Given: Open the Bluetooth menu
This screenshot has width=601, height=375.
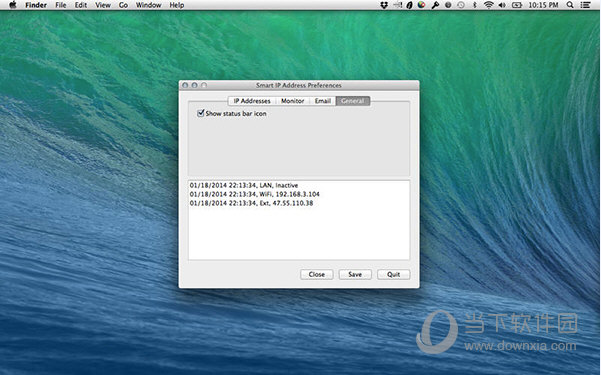Looking at the screenshot, I should coord(475,5).
